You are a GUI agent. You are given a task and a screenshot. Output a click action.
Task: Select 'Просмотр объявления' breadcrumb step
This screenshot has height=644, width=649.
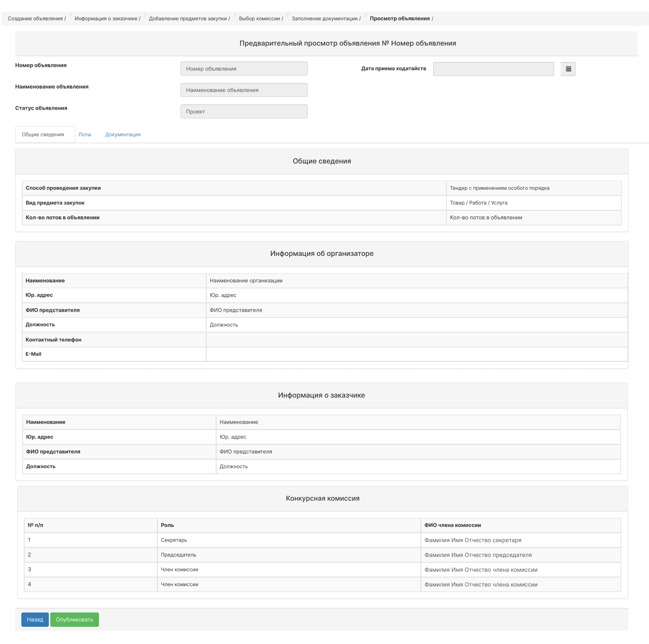(x=400, y=18)
